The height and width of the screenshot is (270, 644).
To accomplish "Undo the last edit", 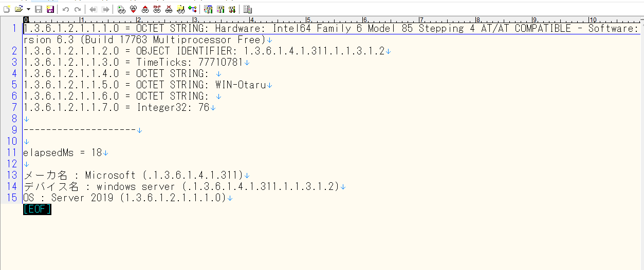I will 65,9.
